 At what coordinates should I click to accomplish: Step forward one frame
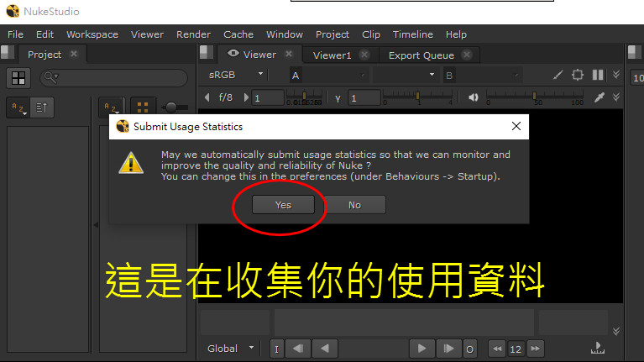(448, 349)
